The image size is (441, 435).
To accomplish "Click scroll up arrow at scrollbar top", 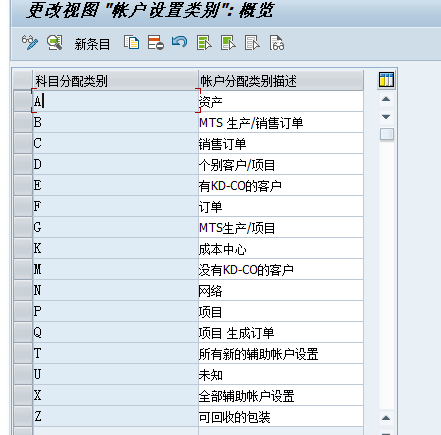I will click(x=386, y=99).
